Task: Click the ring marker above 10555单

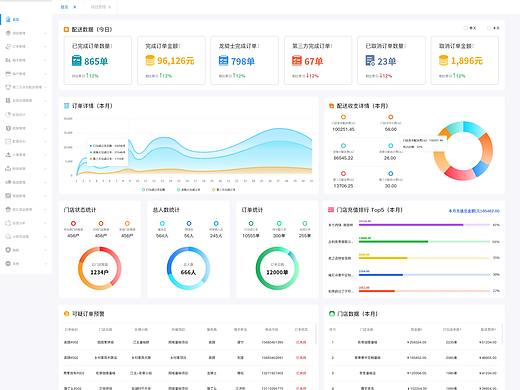Action: (251, 223)
